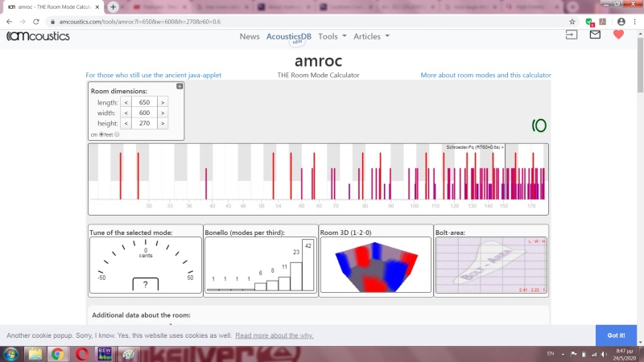Viewport: 644px width, 362px height.
Task: Click the login arrow icon
Action: tap(572, 35)
